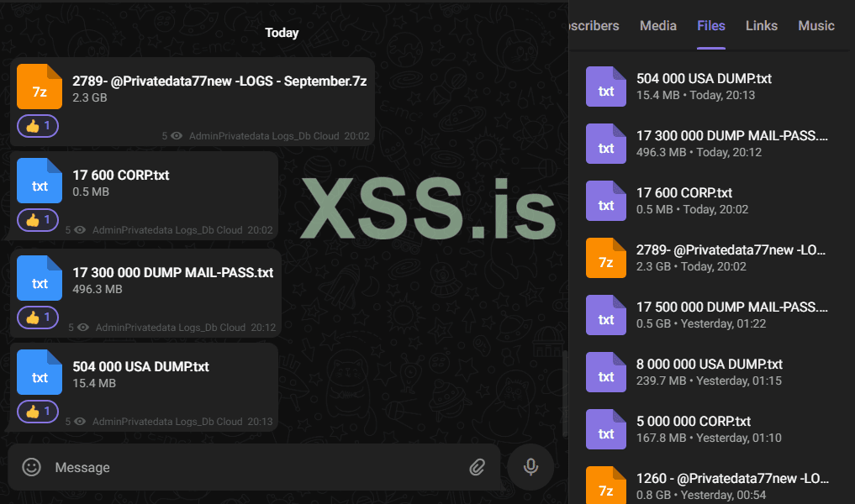
Task: Toggle thumbs-up reaction on 504 000 USA DUMP message
Action: coord(38,412)
